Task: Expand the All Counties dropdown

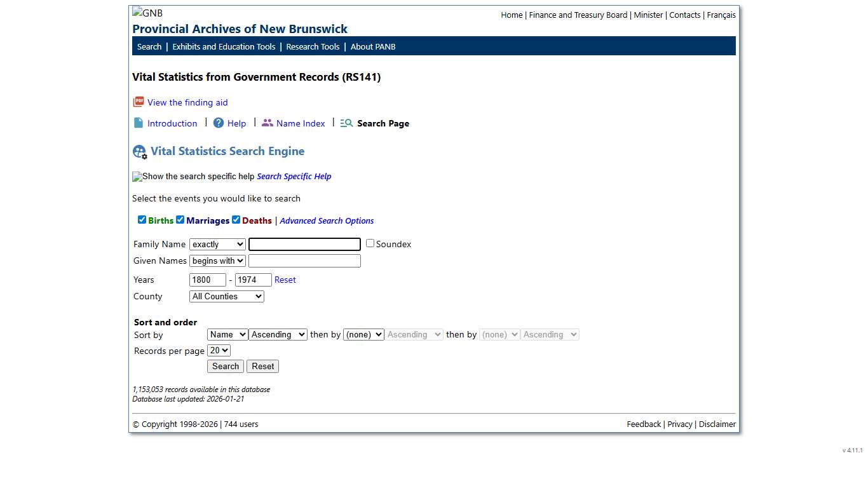Action: [226, 297]
